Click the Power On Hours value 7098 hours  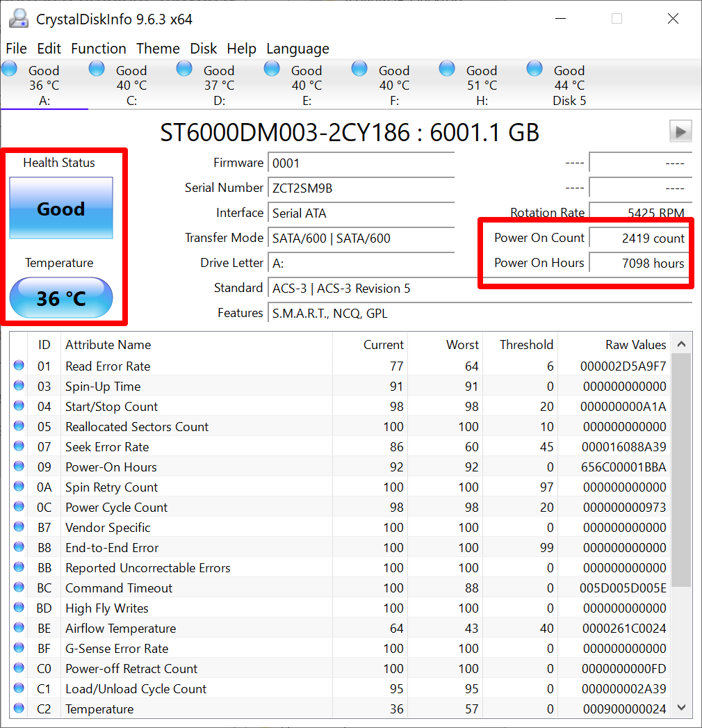[640, 264]
